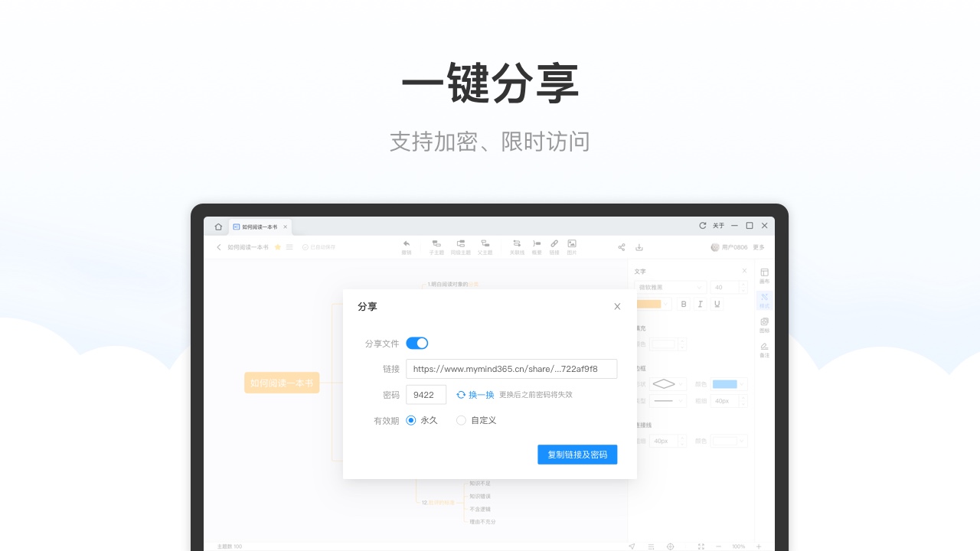Close the 文字 style panel
Screen dimensions: 980x551
click(744, 271)
